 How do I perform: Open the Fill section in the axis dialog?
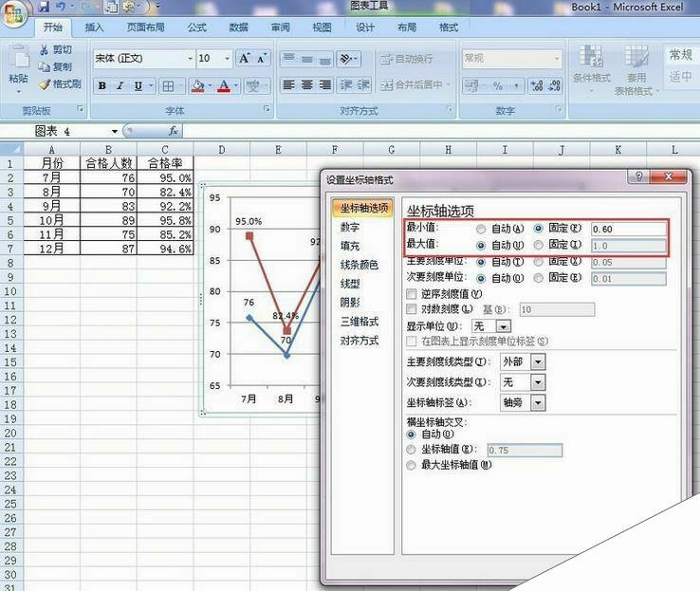350,246
